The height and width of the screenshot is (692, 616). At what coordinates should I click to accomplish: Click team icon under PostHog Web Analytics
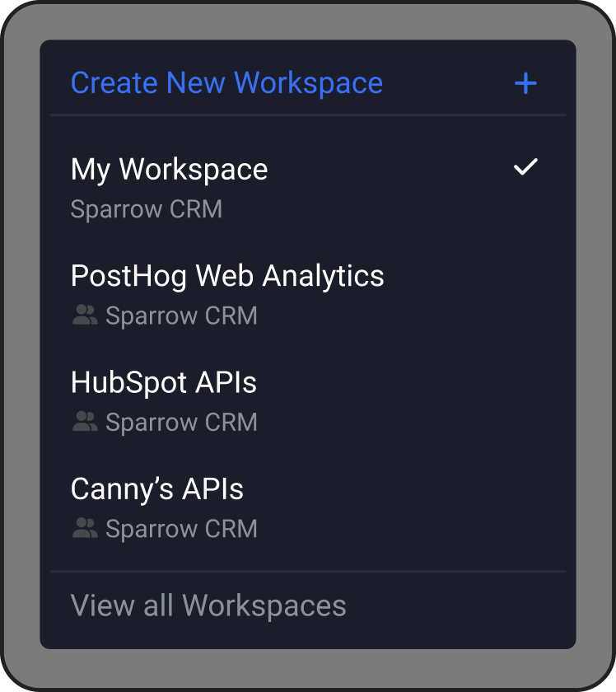[85, 315]
